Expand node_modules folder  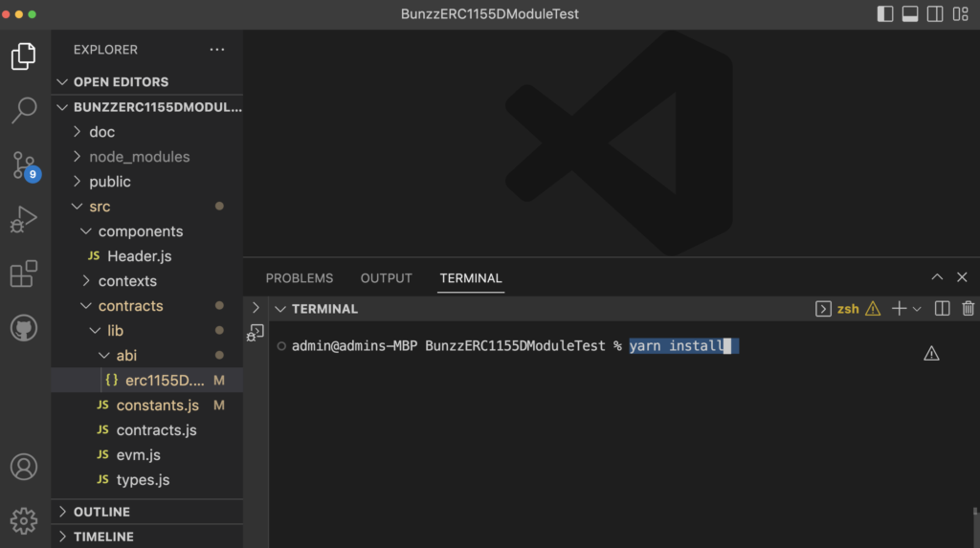pyautogui.click(x=146, y=157)
